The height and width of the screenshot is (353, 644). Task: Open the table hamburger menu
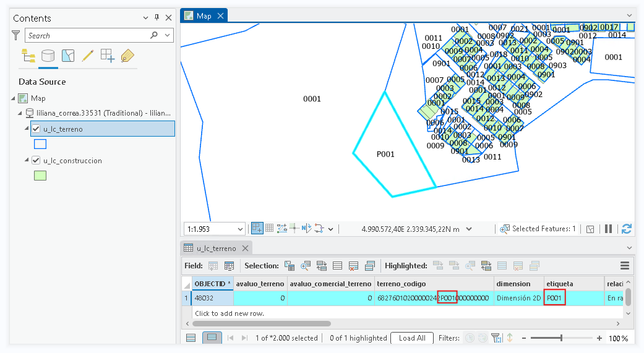coord(625,266)
